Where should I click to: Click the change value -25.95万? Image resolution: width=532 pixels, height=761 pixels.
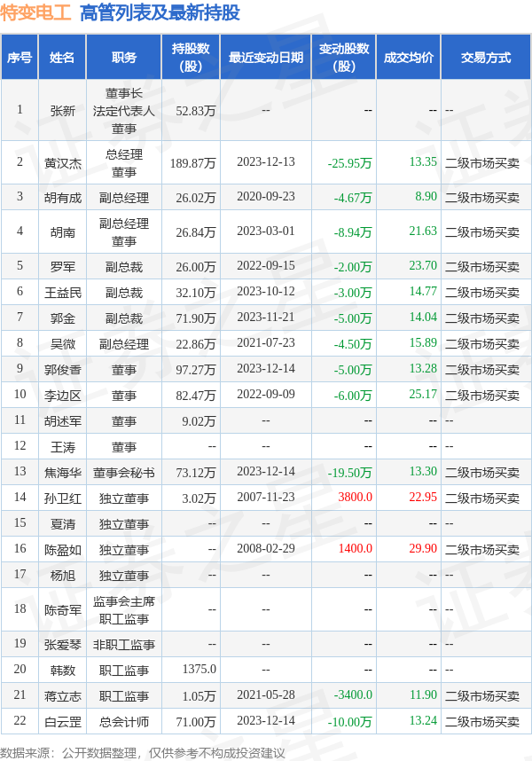[349, 163]
